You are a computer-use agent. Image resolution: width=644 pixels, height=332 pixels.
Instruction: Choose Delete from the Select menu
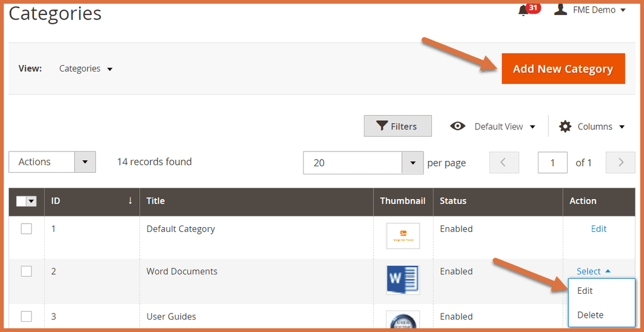tap(590, 315)
